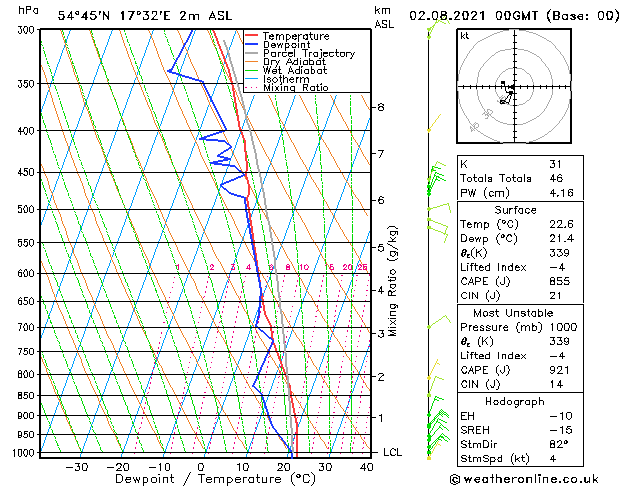Click the hodograph center crosshair

[x=512, y=90]
